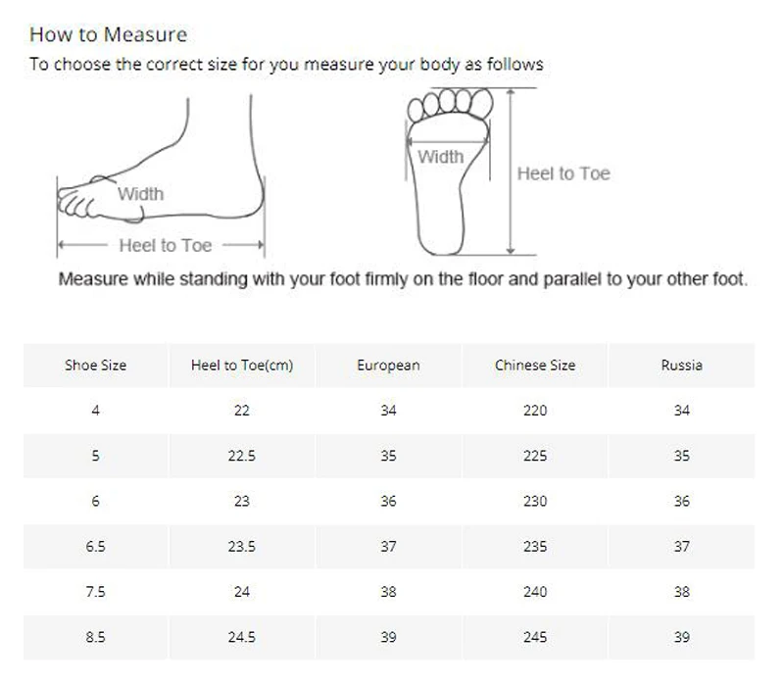Click the 22.5 heel to toe value
The width and height of the screenshot is (784, 684).
tap(242, 456)
